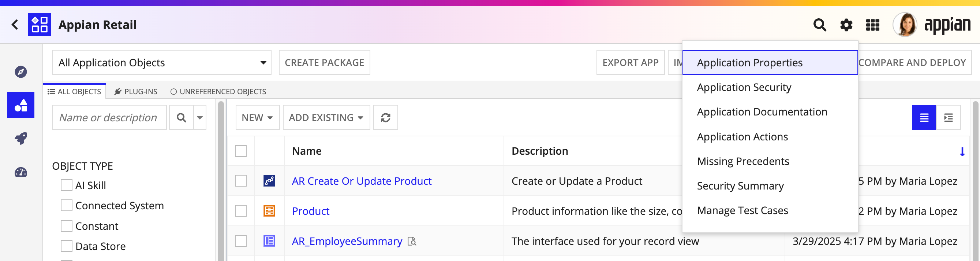980x261 pixels.
Task: Choose Application Documentation from the menu
Action: tap(770, 112)
